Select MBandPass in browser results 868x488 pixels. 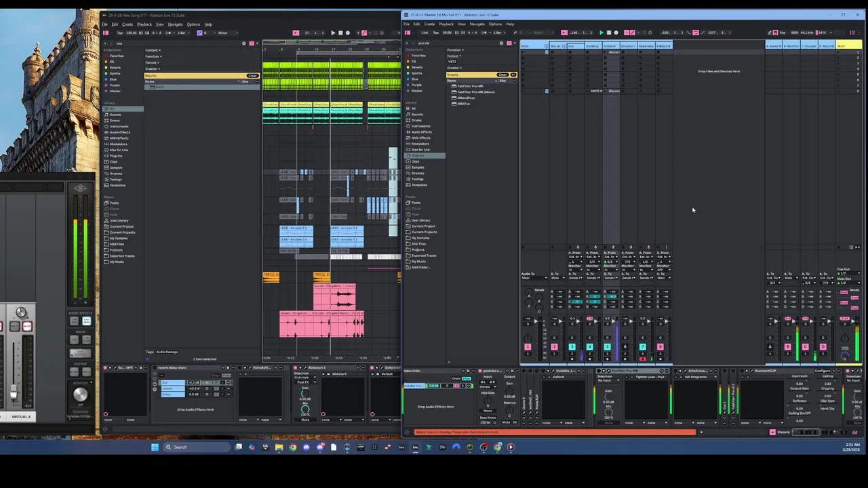point(465,98)
